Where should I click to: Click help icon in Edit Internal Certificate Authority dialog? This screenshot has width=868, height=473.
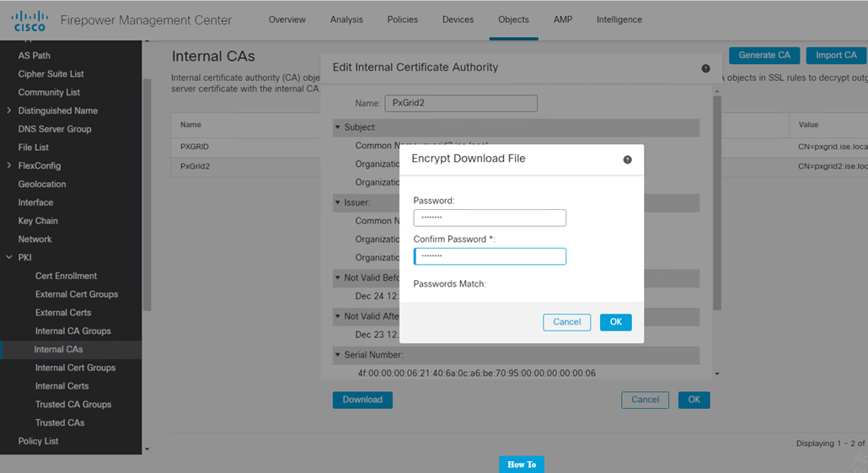click(x=706, y=68)
